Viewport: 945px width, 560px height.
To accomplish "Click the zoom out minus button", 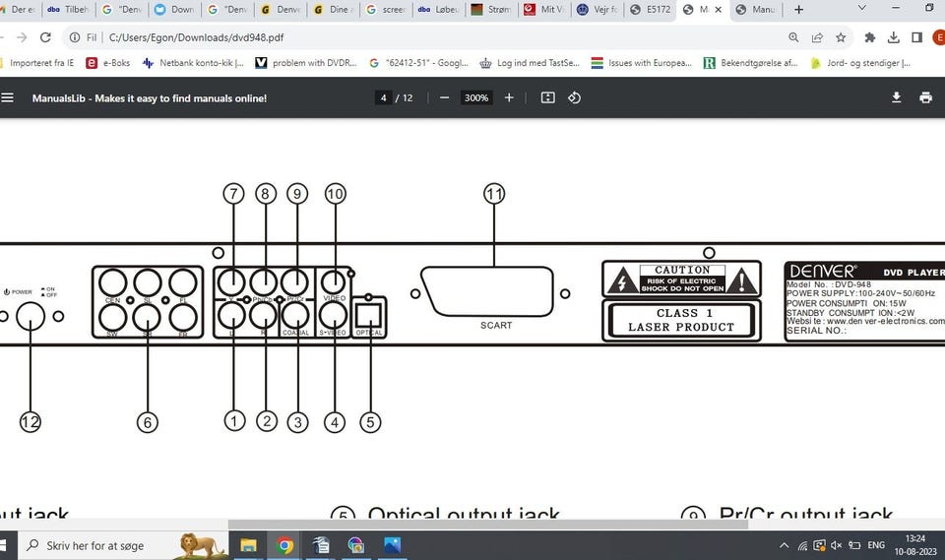I will (x=445, y=98).
